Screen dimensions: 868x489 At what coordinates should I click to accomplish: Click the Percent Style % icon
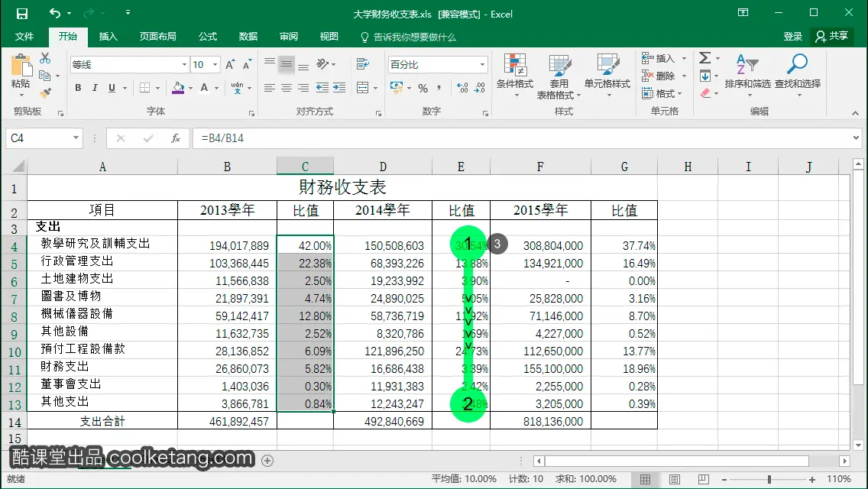(423, 88)
